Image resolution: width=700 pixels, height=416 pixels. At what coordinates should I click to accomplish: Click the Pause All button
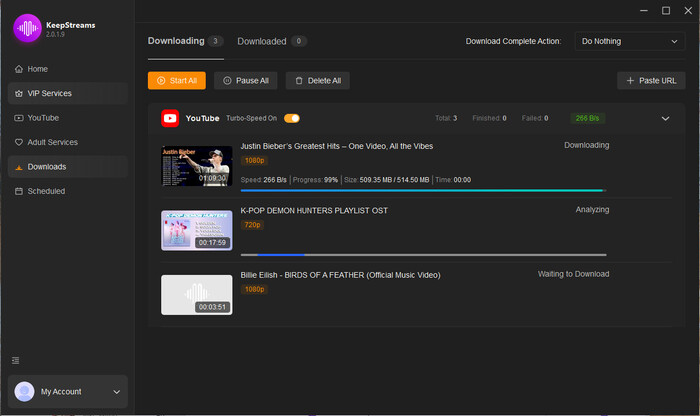tap(246, 81)
